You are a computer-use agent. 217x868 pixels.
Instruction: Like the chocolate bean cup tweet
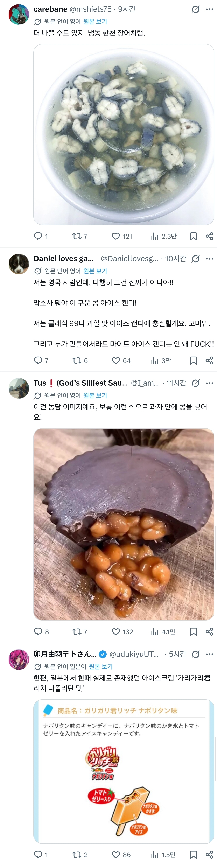(116, 631)
